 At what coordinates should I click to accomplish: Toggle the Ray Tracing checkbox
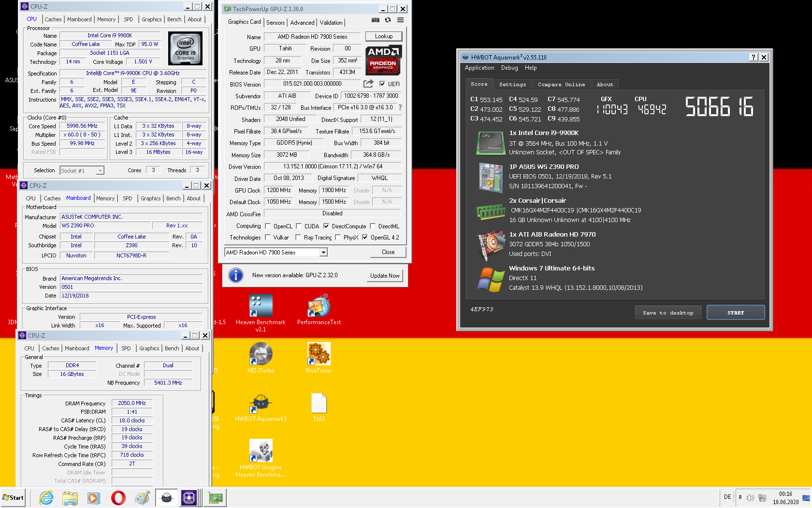(x=298, y=237)
